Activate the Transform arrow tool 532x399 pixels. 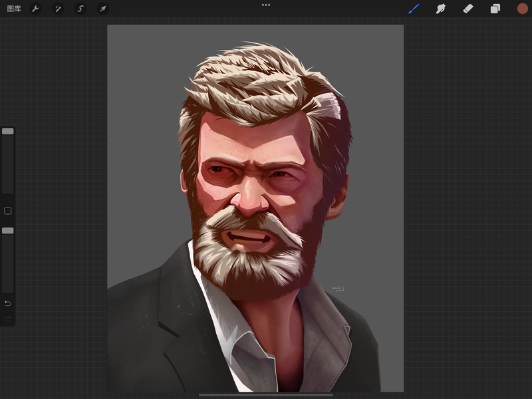tap(103, 9)
